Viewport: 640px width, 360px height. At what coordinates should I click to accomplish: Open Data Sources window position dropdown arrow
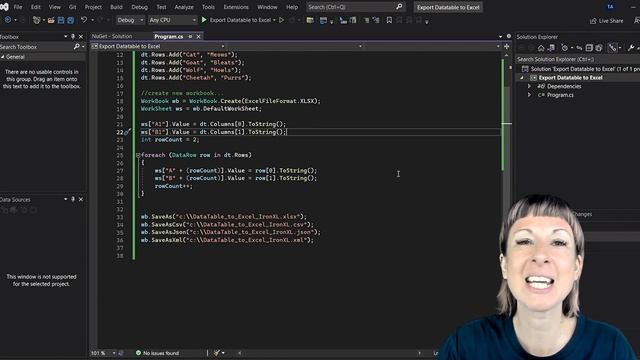pyautogui.click(x=65, y=199)
